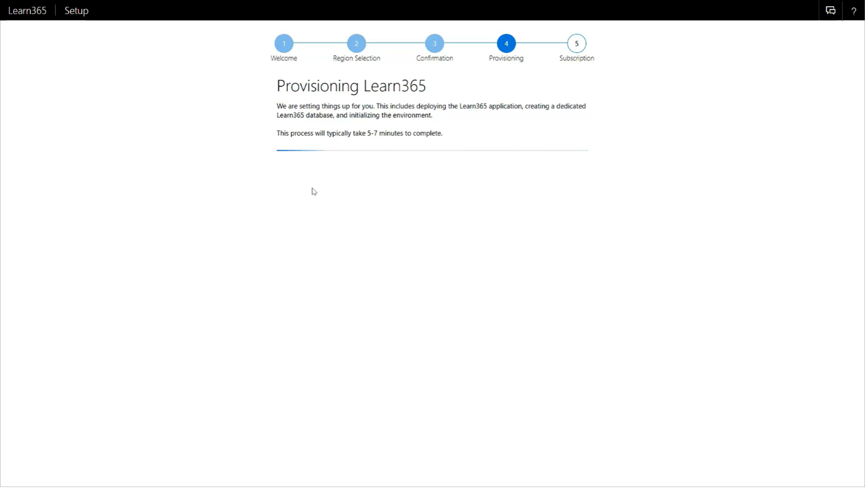The width and height of the screenshot is (868, 489).
Task: Click the Setup header label
Action: click(77, 11)
